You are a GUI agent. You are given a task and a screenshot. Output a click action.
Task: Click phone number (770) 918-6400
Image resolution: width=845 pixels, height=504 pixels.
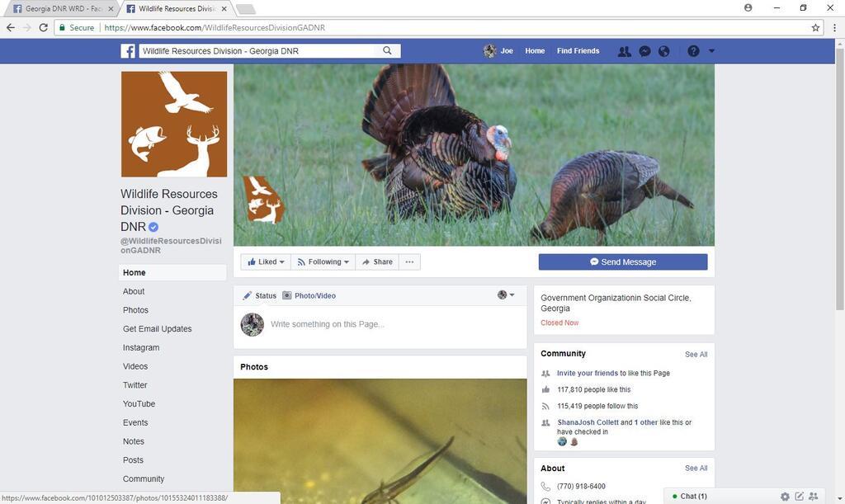(x=581, y=486)
